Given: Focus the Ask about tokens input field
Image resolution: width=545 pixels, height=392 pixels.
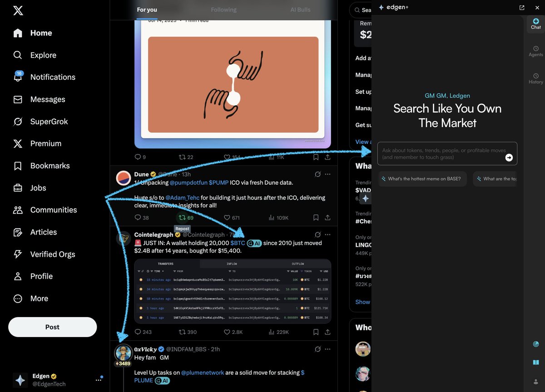Looking at the screenshot, I should (x=447, y=154).
